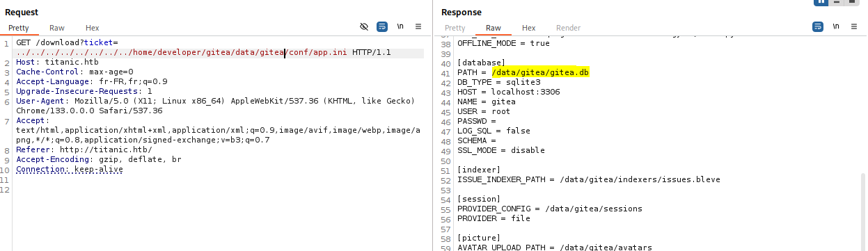Select side-by-side layout icon at top right

(x=821, y=2)
